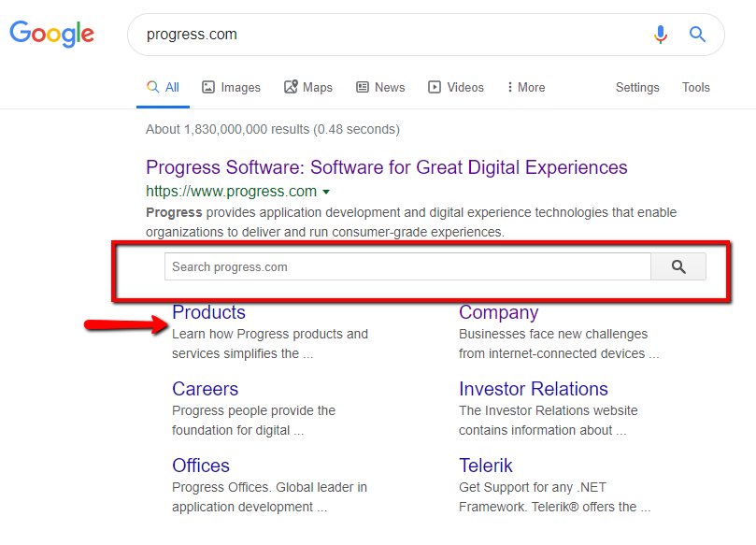Click the blue search magnifier icon
Viewport: 756px width, 545px height.
tap(697, 35)
